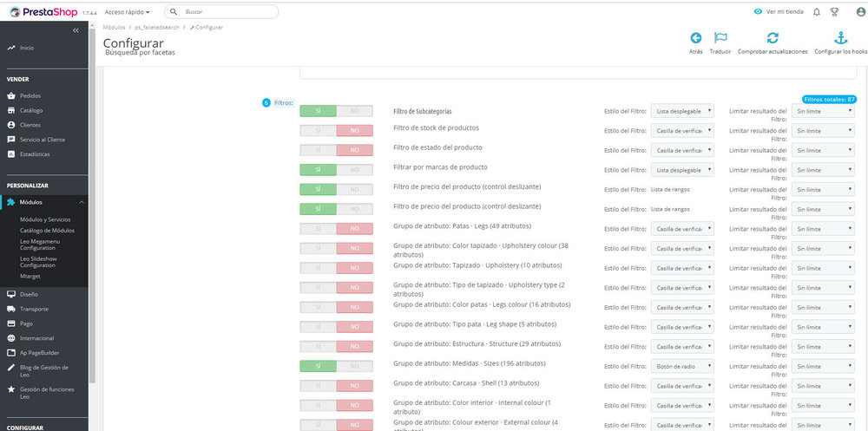
Task: Click the Traducir flag icon
Action: click(720, 37)
